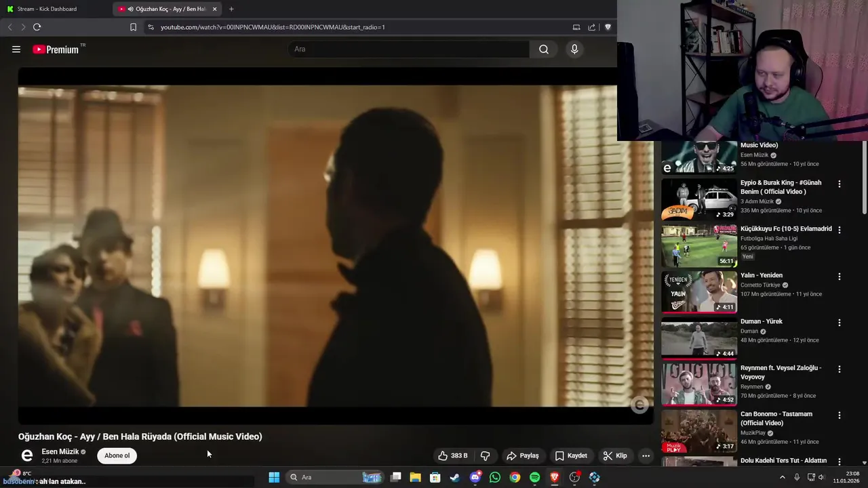Open the Esen Müzik channel name link
The width and height of the screenshot is (868, 488).
coord(60,451)
